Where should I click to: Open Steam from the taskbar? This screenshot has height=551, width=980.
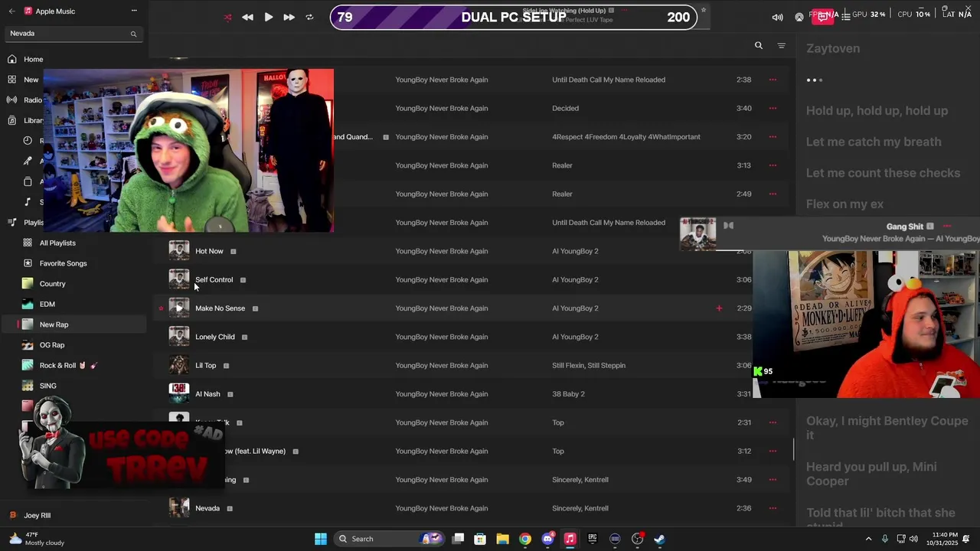659,539
